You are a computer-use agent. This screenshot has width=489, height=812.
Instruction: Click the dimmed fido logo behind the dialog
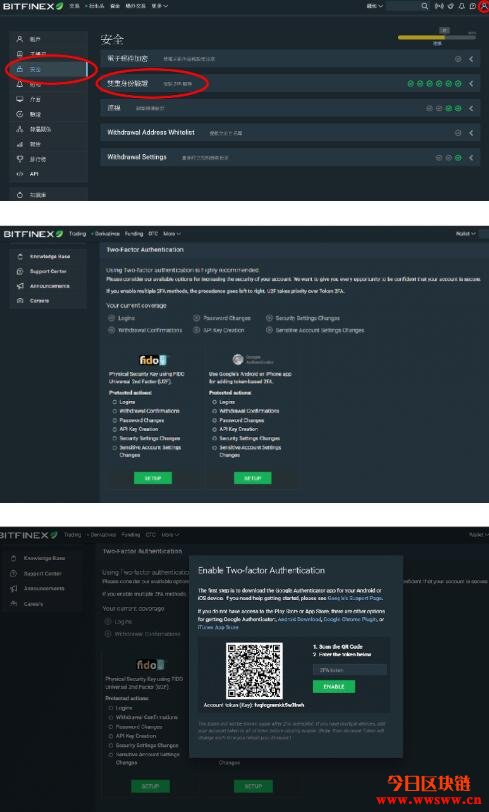point(150,664)
